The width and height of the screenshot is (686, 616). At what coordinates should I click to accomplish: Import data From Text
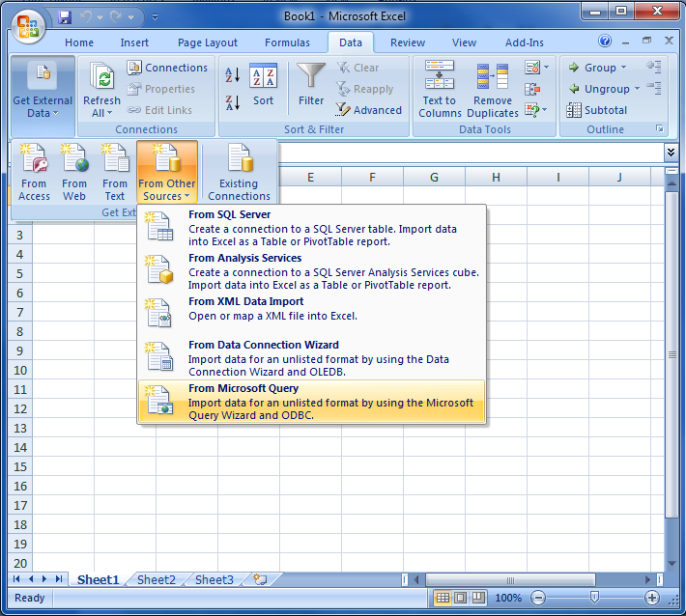click(x=115, y=172)
